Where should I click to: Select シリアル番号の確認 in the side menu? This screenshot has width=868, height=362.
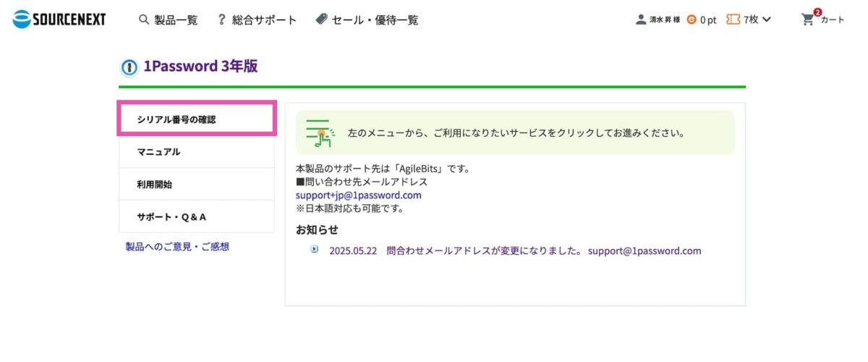196,119
